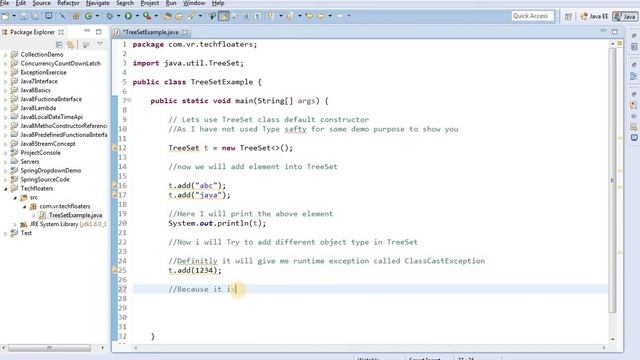Click the Quick Access search field

(x=532, y=16)
